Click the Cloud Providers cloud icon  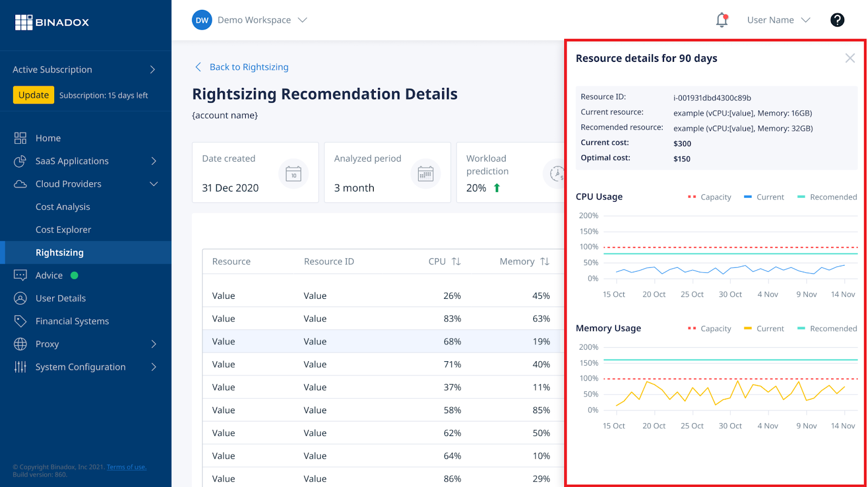click(x=20, y=184)
